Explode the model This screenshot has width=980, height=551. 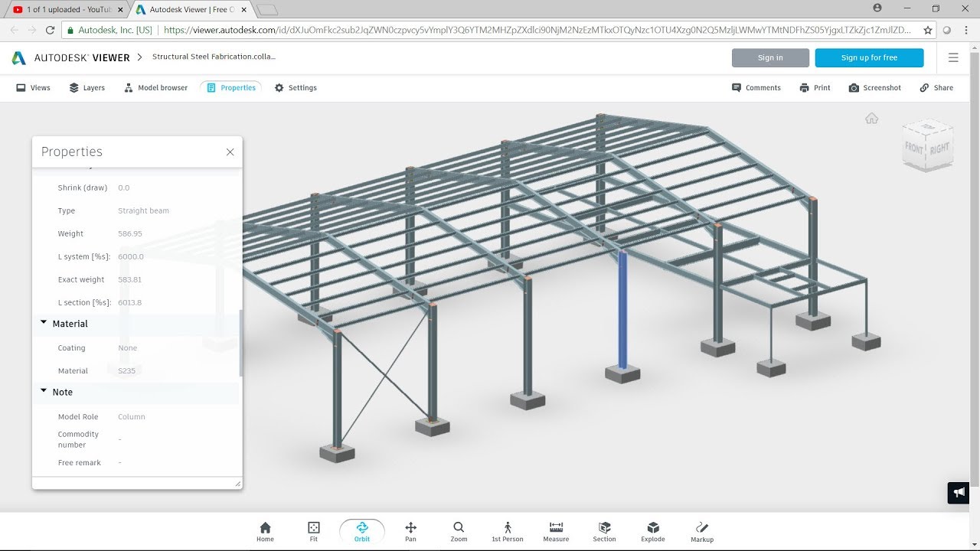[652, 530]
